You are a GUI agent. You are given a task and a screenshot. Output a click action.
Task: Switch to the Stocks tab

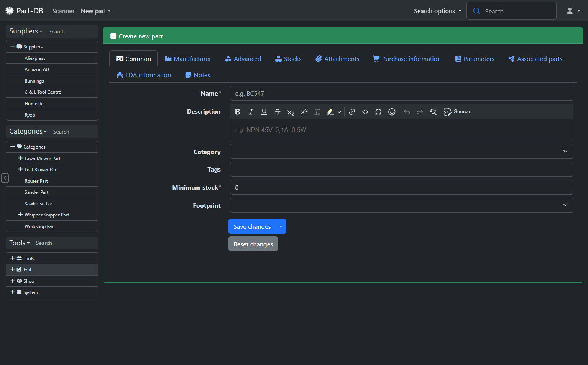pos(288,59)
